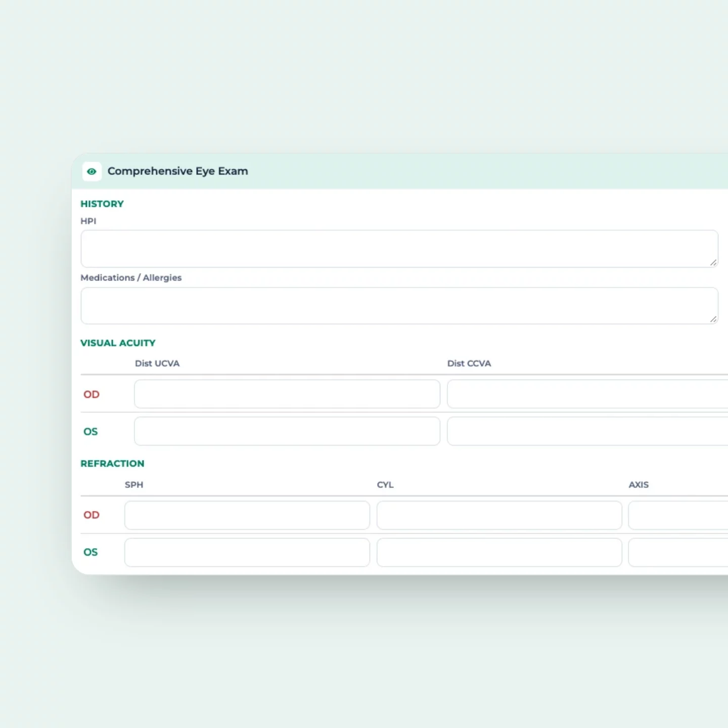Click the AXIS column header

639,485
